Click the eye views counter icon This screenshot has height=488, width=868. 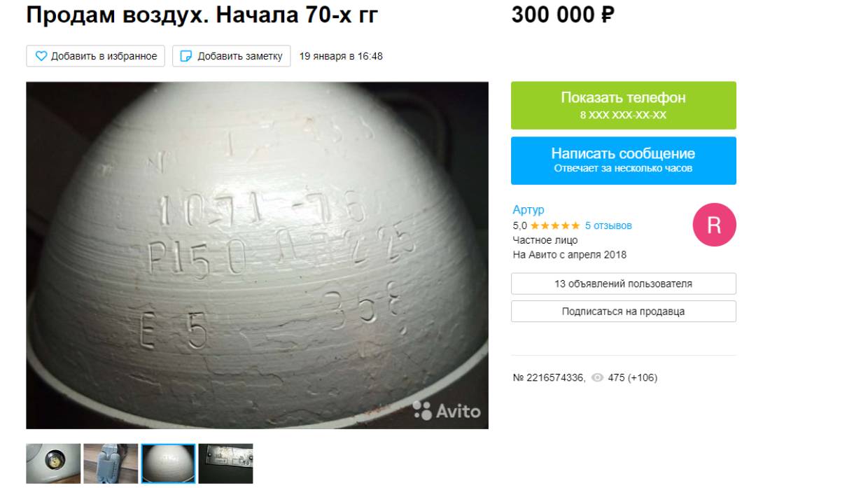pos(597,378)
